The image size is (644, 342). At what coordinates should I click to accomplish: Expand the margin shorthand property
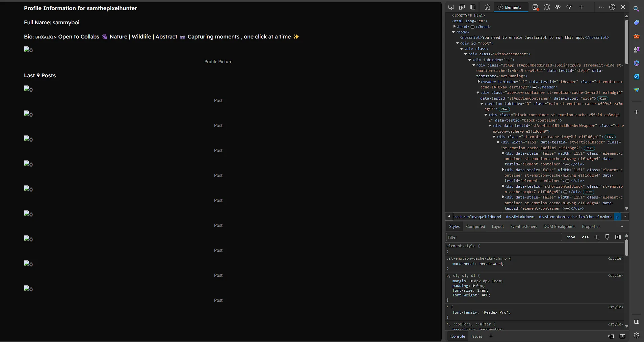coord(472,281)
